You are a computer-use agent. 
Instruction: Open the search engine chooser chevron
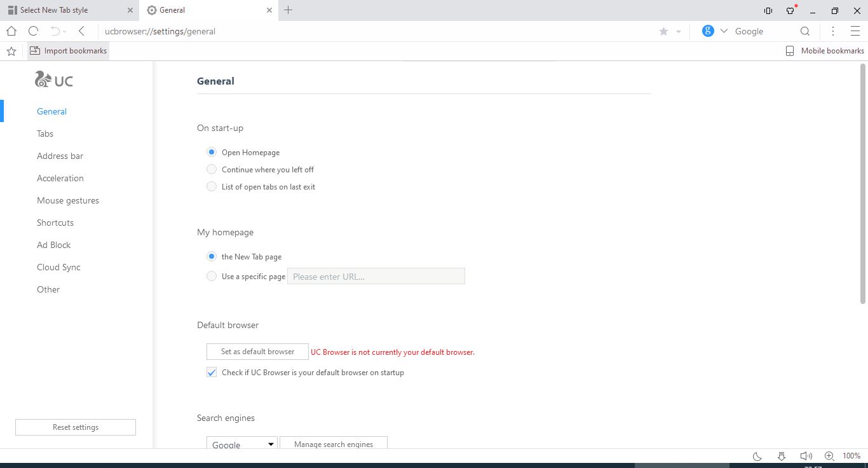click(724, 31)
